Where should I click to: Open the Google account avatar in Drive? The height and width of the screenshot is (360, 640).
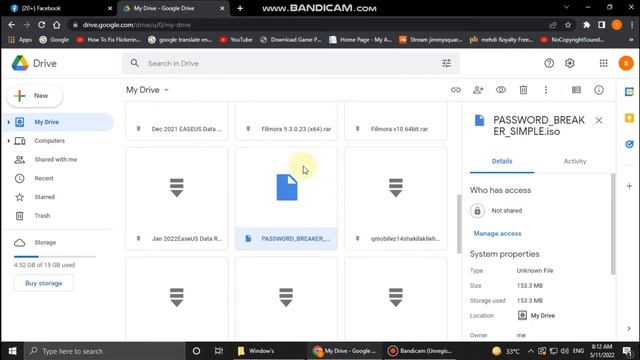point(626,63)
